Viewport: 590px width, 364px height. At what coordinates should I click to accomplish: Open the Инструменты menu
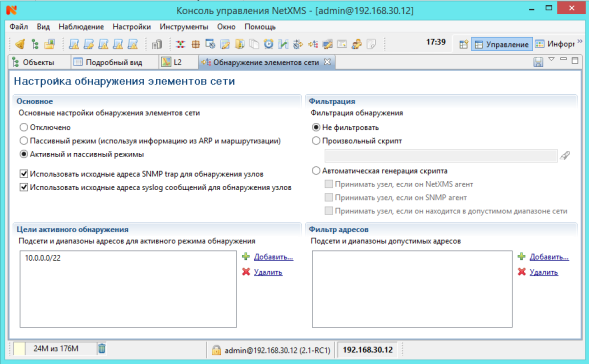[184, 27]
